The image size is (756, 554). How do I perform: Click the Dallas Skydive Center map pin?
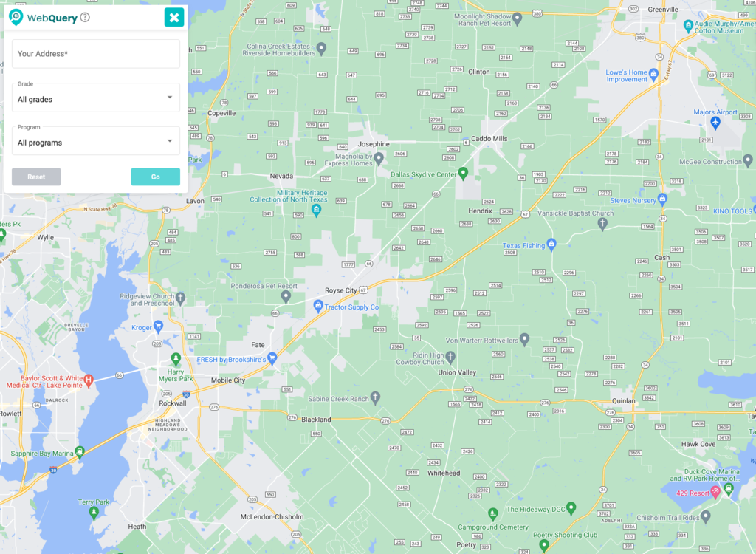pos(464,174)
